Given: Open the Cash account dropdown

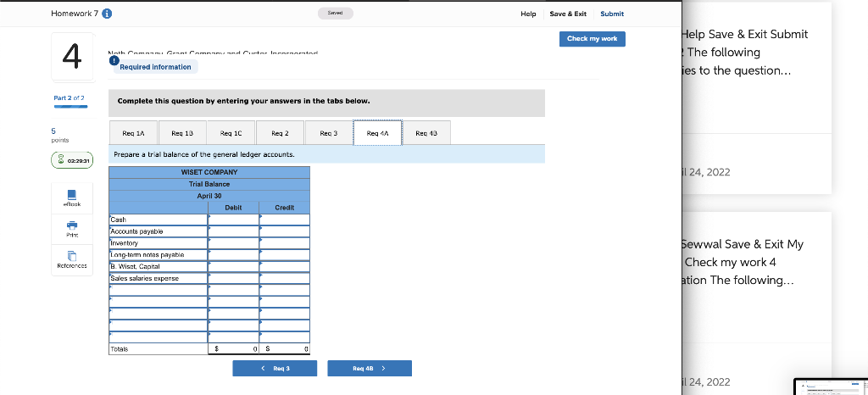Looking at the screenshot, I should point(159,220).
